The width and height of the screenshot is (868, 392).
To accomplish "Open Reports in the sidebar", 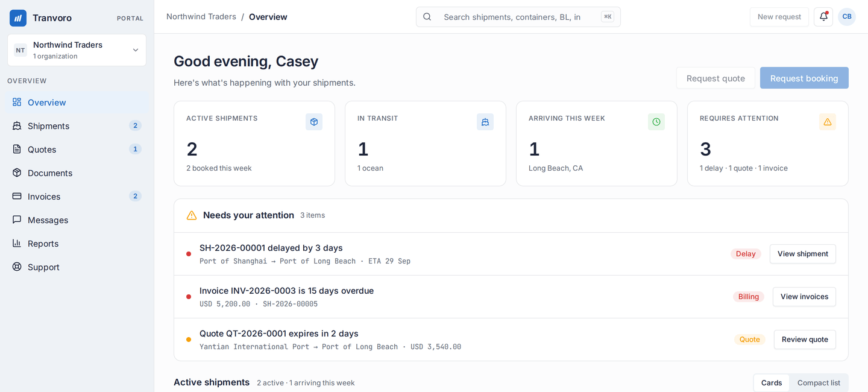I will [77, 243].
